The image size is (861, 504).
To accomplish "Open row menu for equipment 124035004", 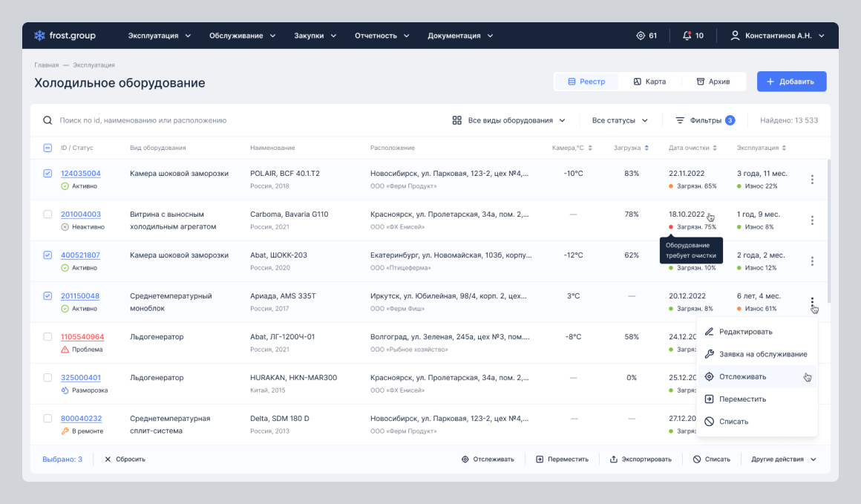I will point(812,180).
